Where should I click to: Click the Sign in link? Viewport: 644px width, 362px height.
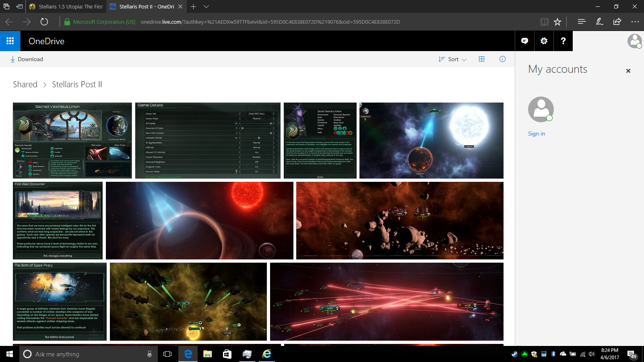[536, 134]
